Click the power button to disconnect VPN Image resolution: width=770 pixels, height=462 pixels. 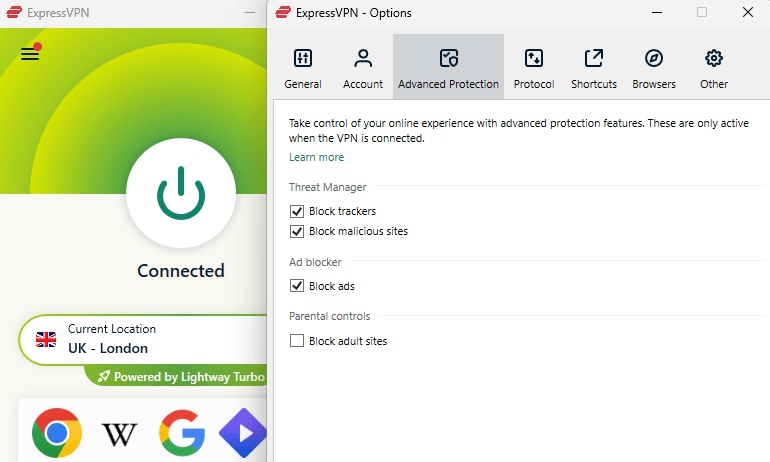click(180, 192)
